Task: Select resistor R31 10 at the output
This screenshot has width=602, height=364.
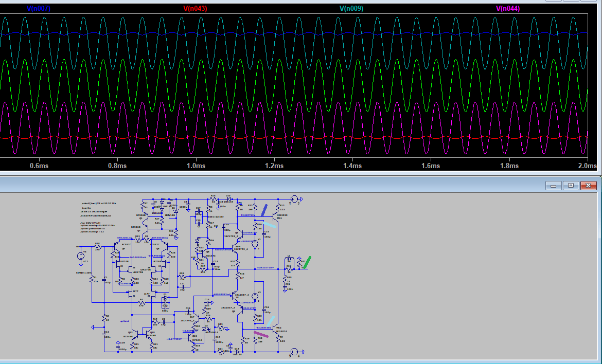Action: [x=289, y=269]
